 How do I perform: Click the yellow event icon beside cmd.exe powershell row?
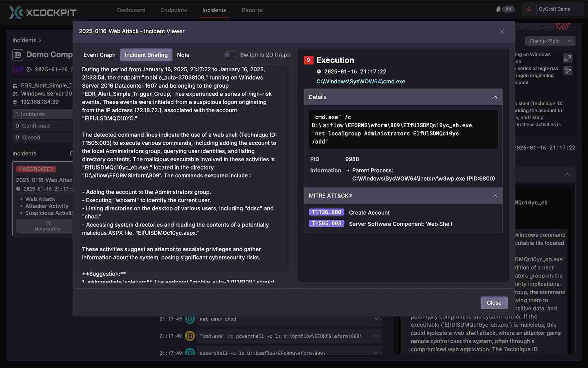[190, 336]
